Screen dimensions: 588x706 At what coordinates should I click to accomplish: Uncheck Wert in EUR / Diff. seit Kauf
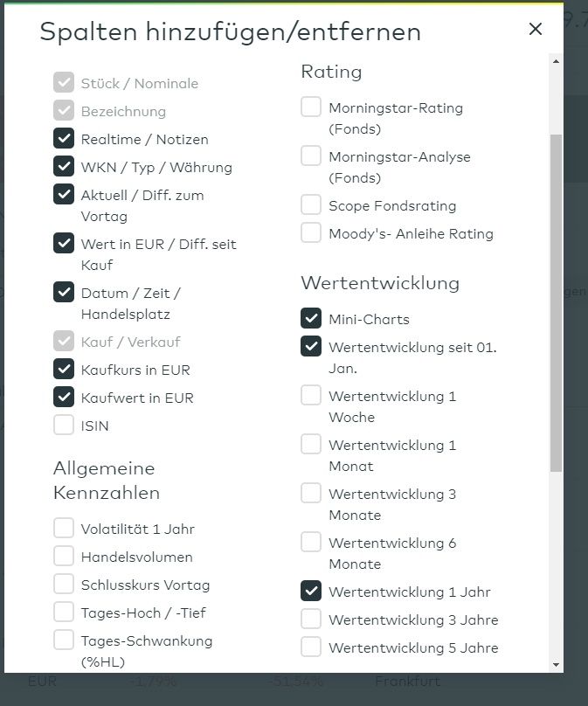[64, 245]
